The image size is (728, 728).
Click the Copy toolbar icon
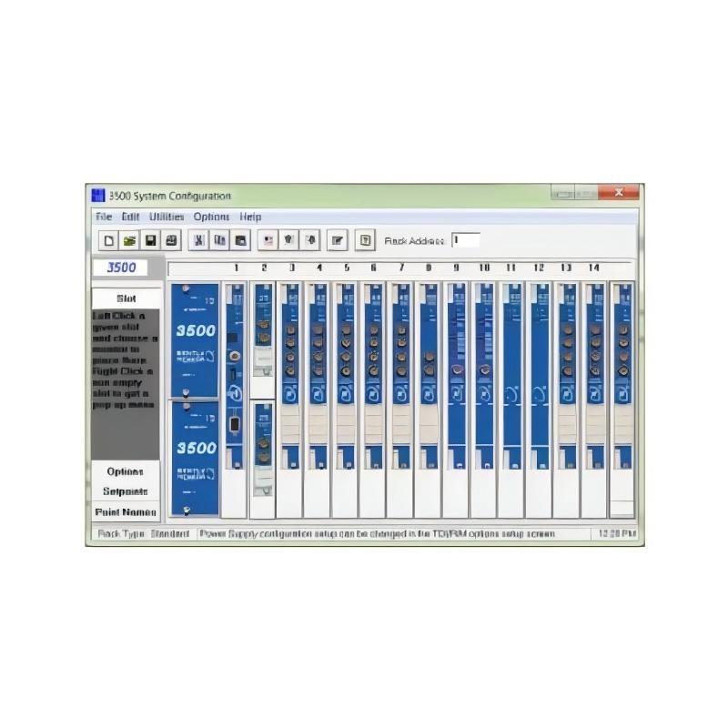[x=219, y=241]
